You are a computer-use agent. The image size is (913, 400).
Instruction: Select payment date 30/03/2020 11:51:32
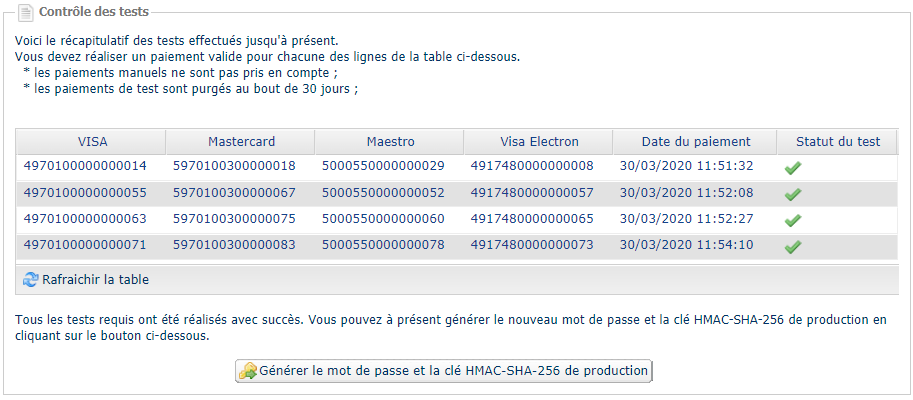pos(686,167)
